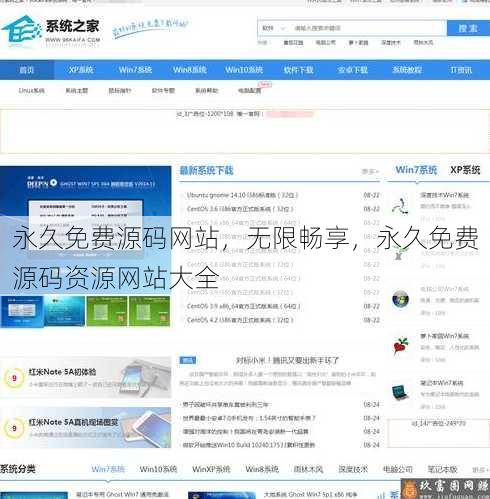
Task: Open the 萝卜家园Win7系统 radish icon
Action: 400,346
